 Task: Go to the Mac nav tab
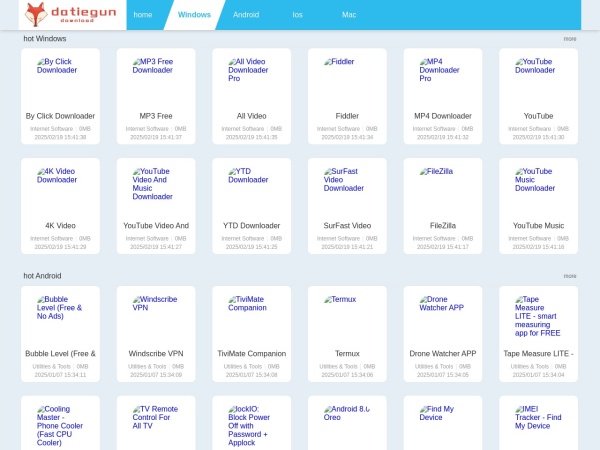coord(349,15)
